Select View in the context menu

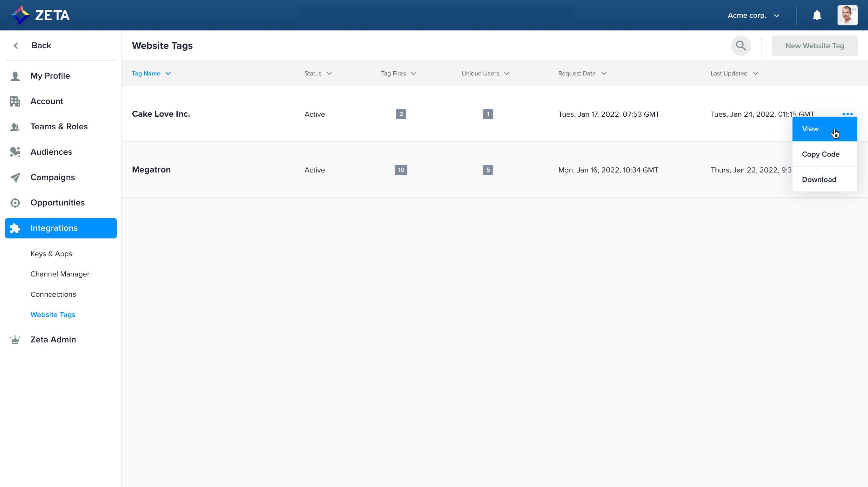(810, 129)
